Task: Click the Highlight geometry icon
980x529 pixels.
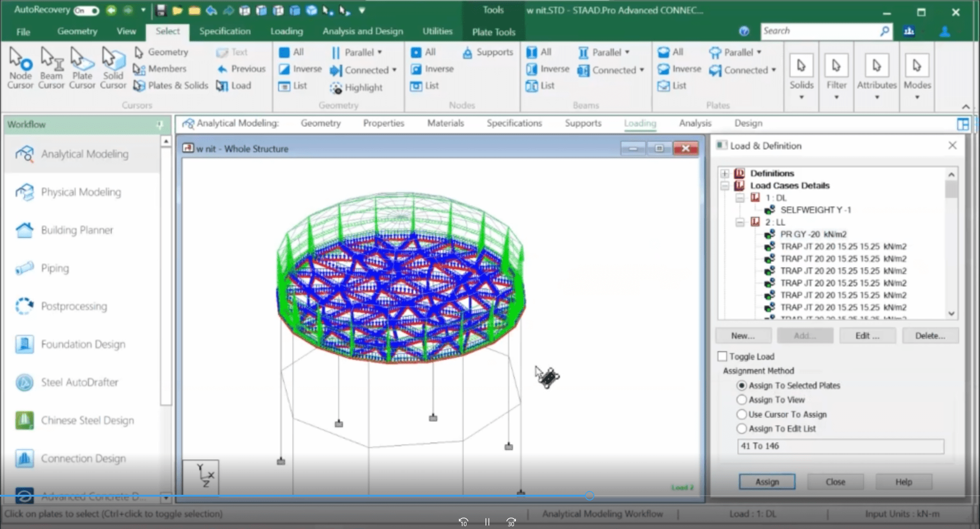Action: (x=336, y=88)
